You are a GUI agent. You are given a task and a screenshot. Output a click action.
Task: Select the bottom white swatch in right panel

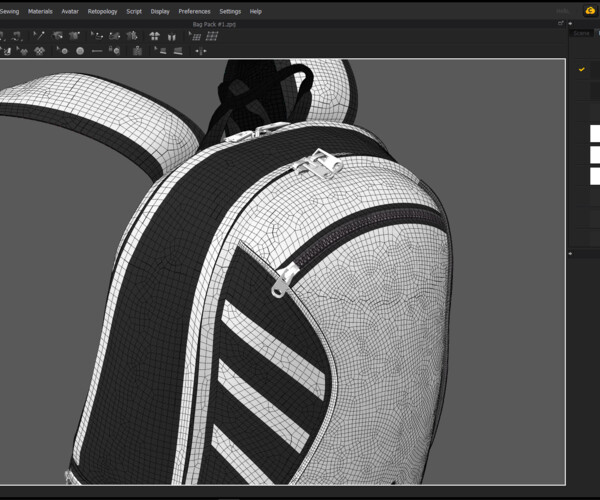click(595, 176)
